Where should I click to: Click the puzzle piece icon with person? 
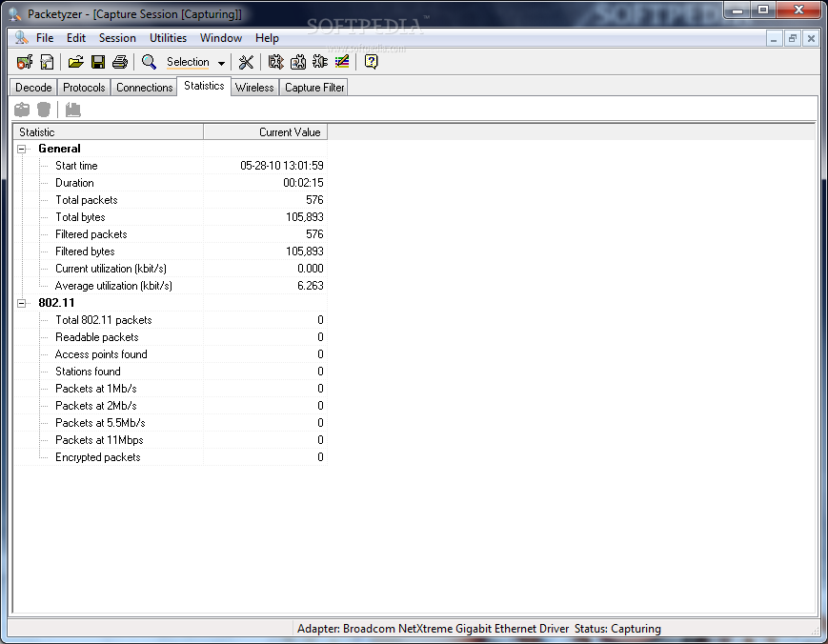[298, 62]
